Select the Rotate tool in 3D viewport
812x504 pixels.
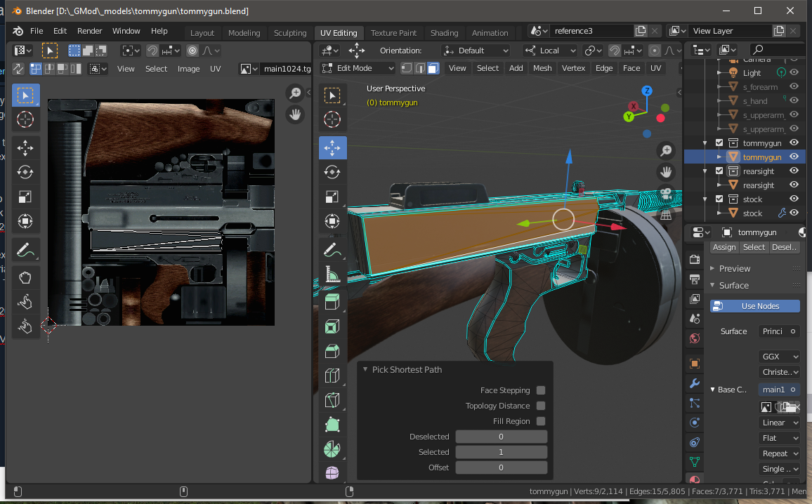tap(332, 172)
